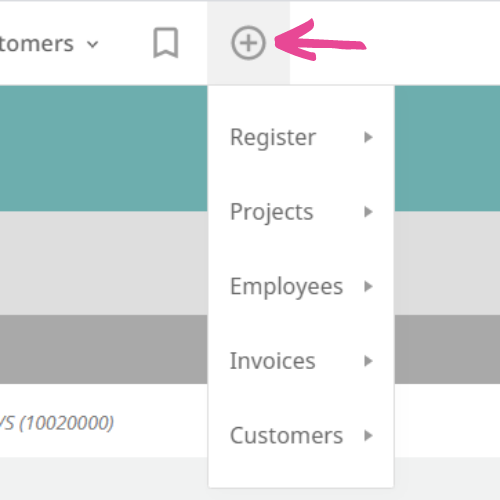Click the light gray row under the teal band
This screenshot has width=500, height=500.
click(x=103, y=263)
